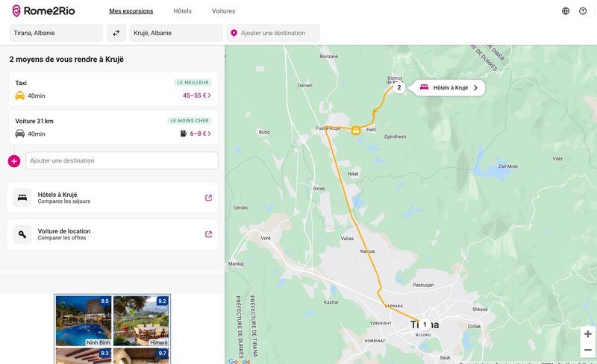Screen dimensions: 597x364
Task: Click bed icon in Hôtels à Krujë card
Action: [22, 198]
